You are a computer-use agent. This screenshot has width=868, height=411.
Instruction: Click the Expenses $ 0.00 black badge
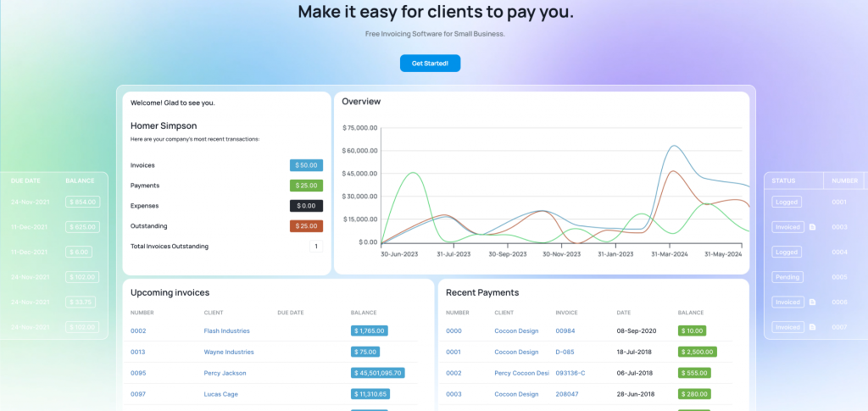tap(306, 206)
